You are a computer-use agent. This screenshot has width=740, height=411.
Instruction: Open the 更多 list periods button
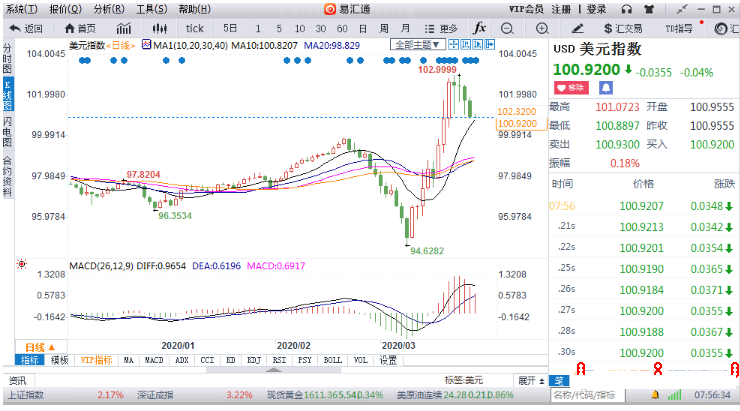[441, 29]
